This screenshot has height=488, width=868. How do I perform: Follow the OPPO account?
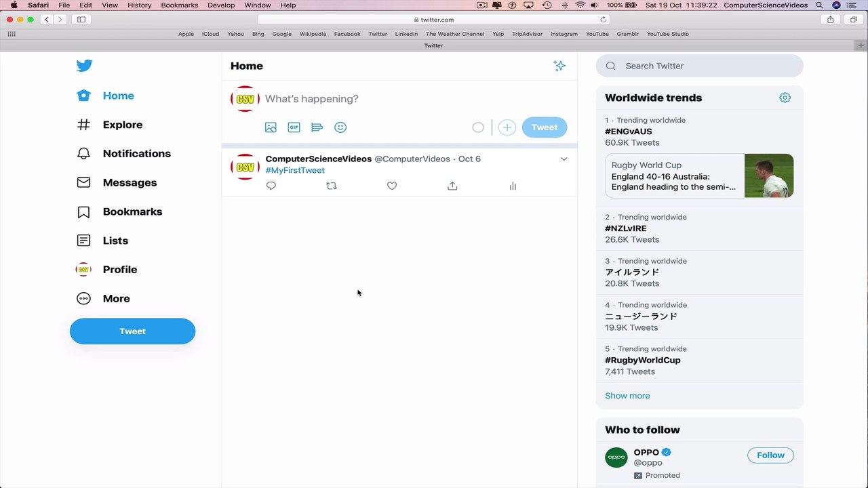click(770, 455)
